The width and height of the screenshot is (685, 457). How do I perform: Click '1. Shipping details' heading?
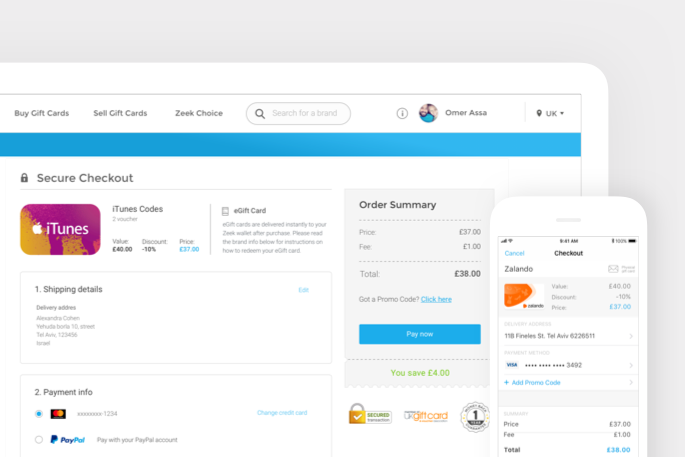69,289
